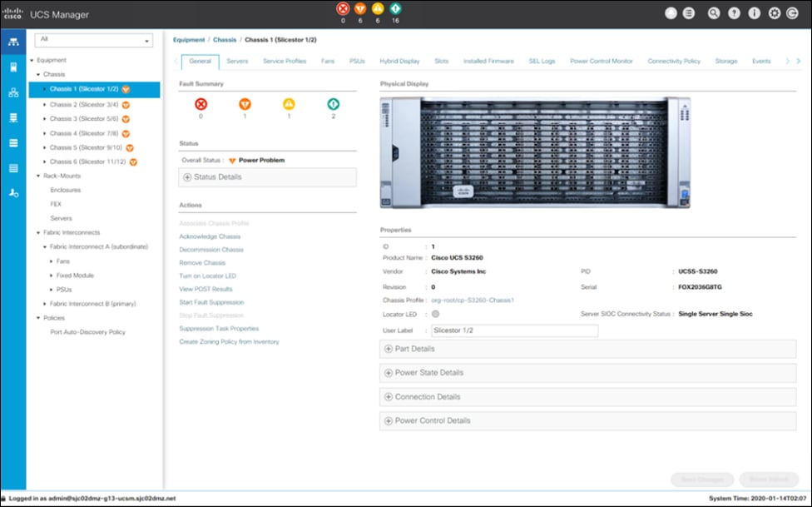This screenshot has height=507, width=812.
Task: Open the VM icon in the navigation bar
Action: click(13, 143)
